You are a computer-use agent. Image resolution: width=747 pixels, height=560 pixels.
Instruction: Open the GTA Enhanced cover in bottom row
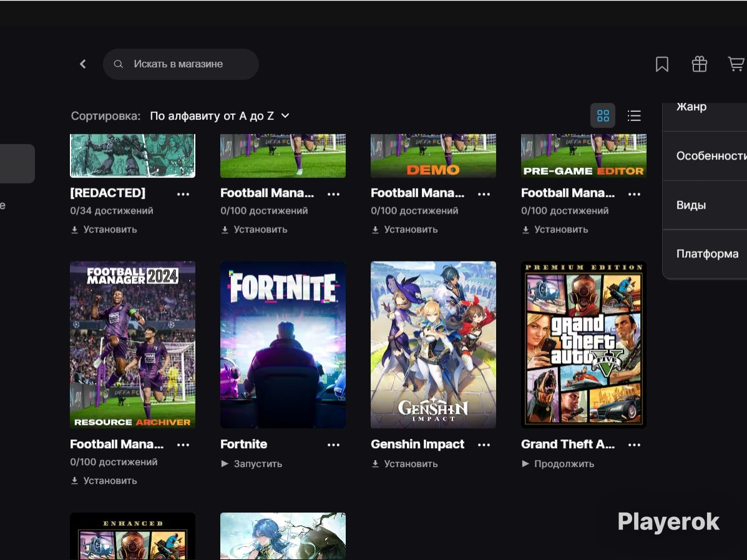pos(132,536)
